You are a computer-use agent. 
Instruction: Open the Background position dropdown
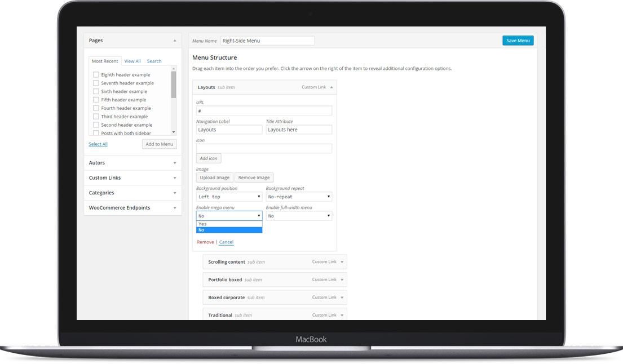[229, 197]
